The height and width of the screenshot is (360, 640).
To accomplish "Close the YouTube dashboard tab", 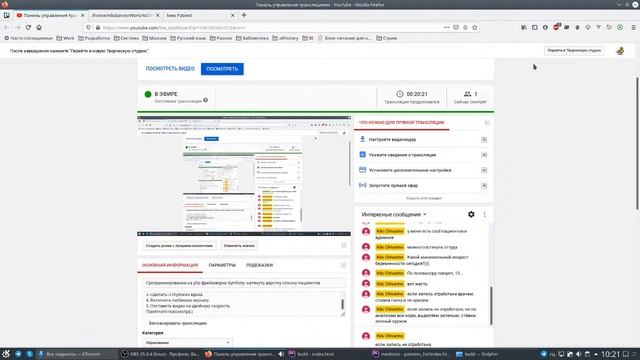I will coord(82,15).
